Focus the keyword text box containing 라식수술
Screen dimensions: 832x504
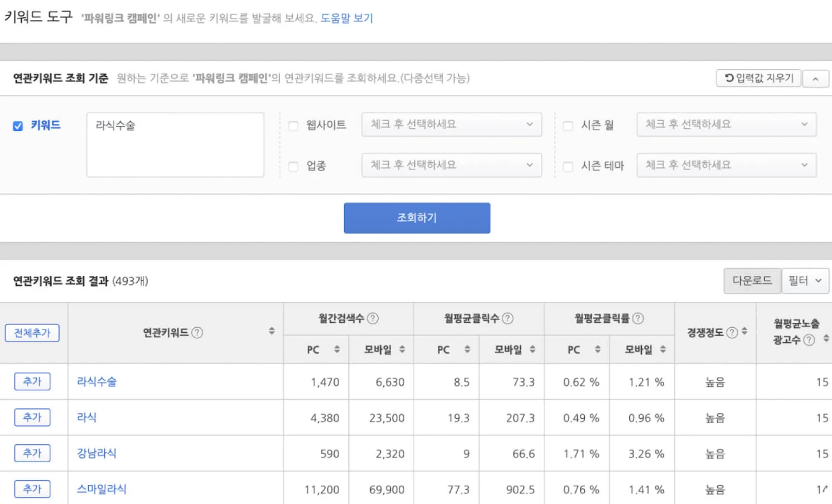pyautogui.click(x=175, y=145)
